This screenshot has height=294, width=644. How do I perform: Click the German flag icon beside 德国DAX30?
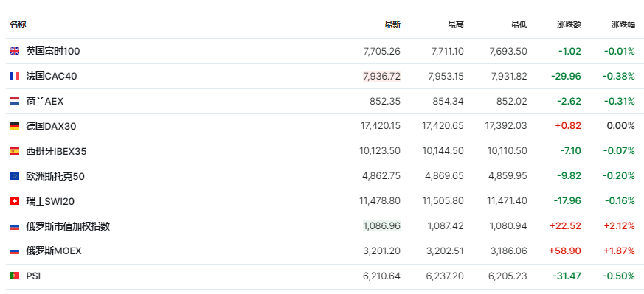(x=15, y=126)
